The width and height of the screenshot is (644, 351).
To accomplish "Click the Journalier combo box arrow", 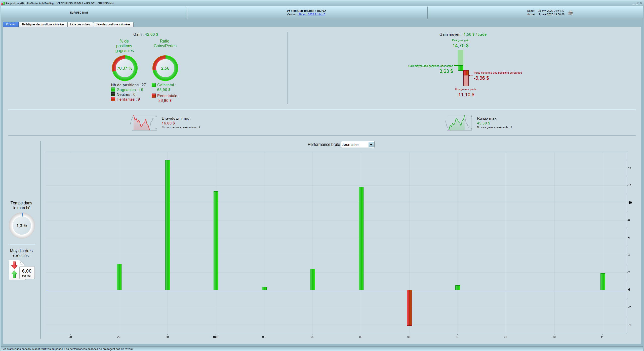I will (371, 145).
